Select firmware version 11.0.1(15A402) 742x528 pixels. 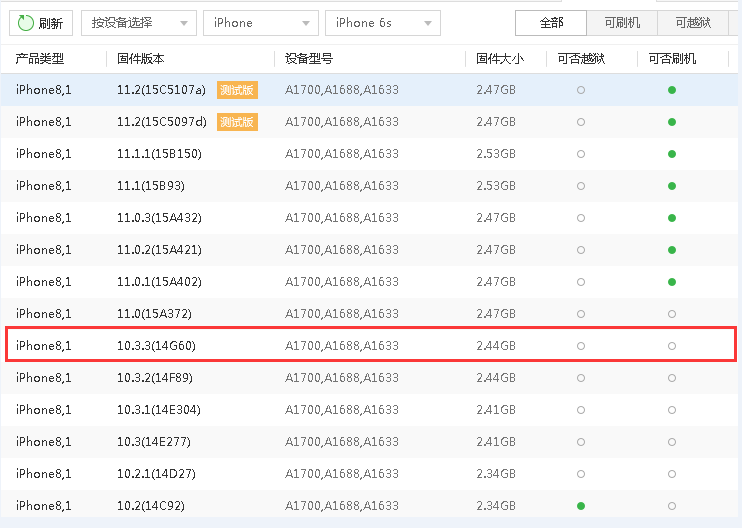click(159, 282)
